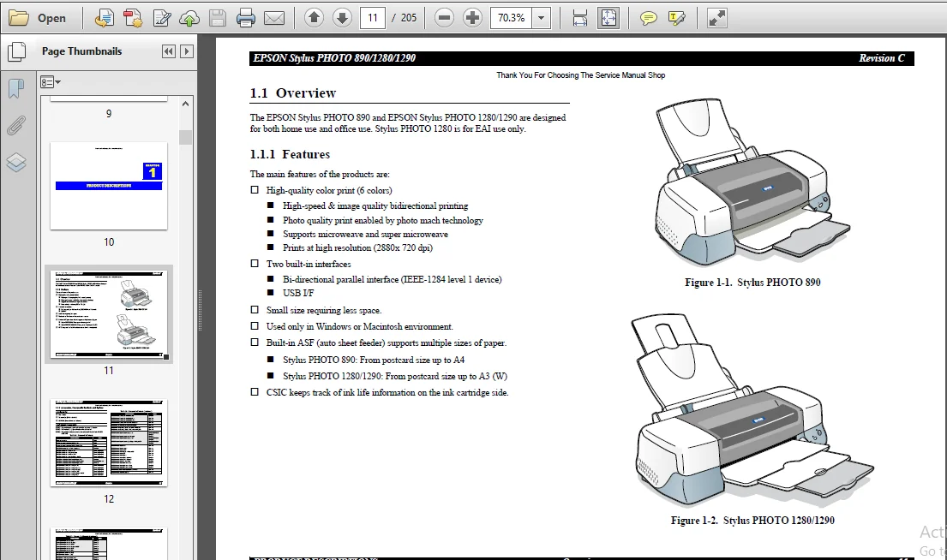Click 'Used only in Windows or Macintosh' line

point(359,326)
